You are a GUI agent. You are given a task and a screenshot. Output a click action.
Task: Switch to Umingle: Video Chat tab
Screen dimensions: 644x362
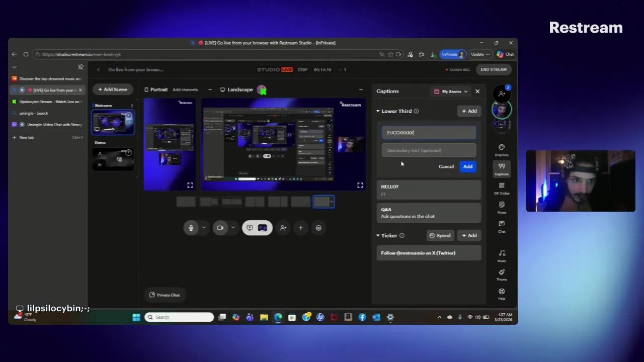pyautogui.click(x=47, y=125)
